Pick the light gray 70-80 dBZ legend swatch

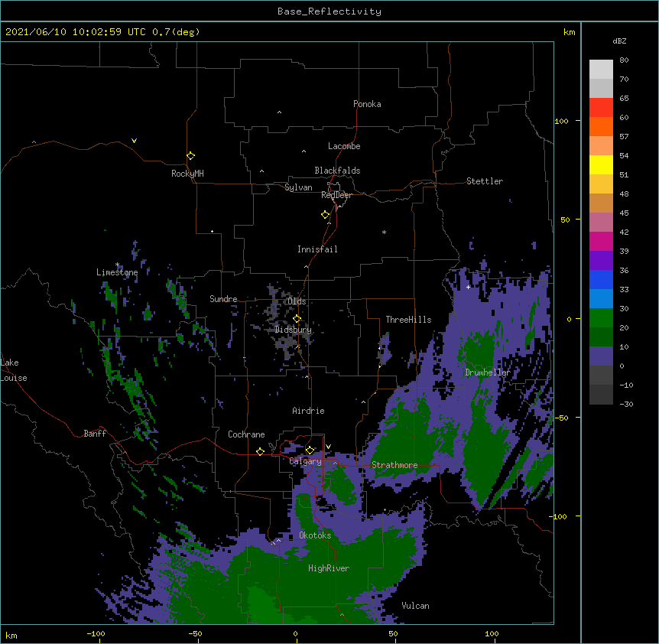[601, 70]
